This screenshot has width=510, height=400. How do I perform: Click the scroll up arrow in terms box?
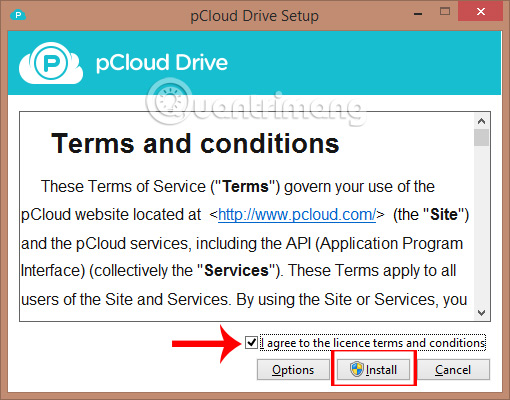(x=481, y=121)
